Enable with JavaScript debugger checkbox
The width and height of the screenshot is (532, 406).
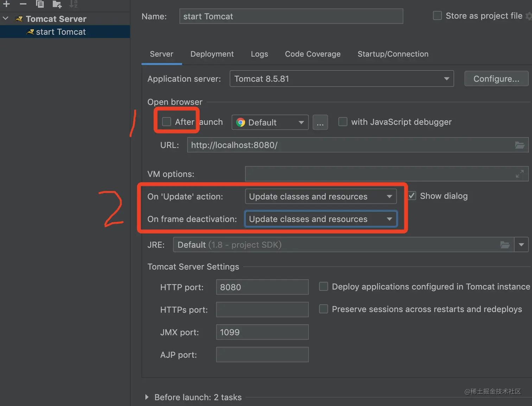343,122
